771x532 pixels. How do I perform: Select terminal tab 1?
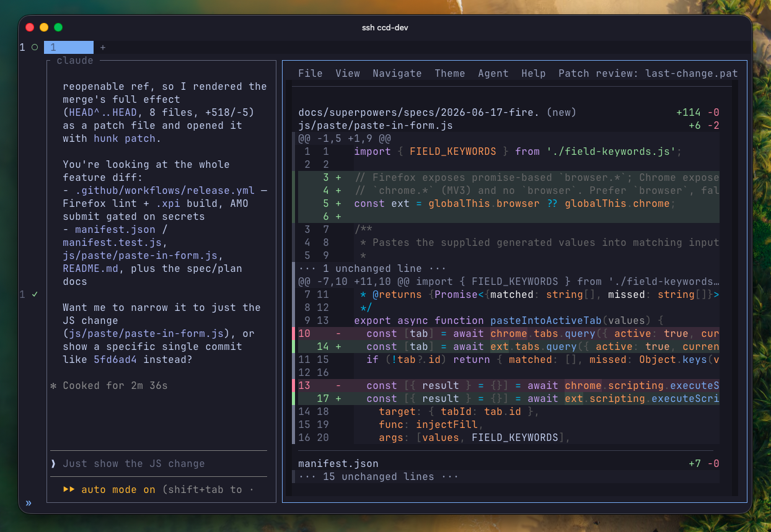click(x=69, y=47)
